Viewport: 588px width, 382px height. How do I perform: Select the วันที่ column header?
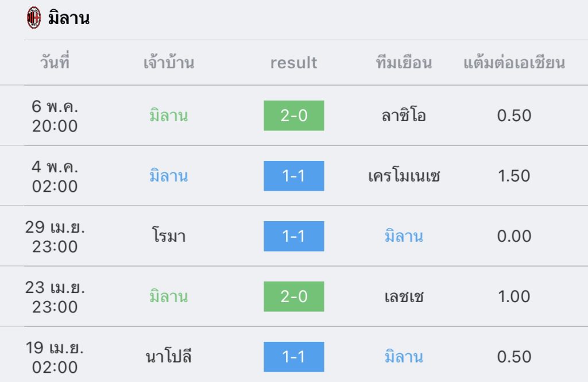coord(55,62)
